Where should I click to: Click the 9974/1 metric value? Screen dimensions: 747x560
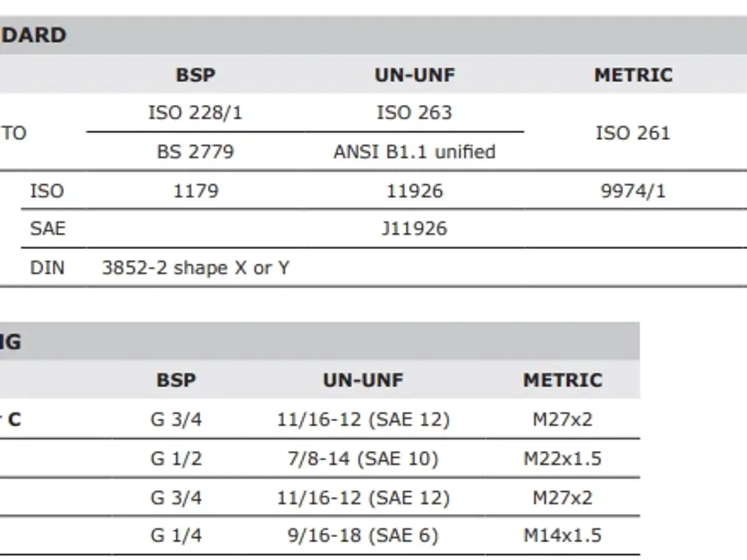pos(633,191)
